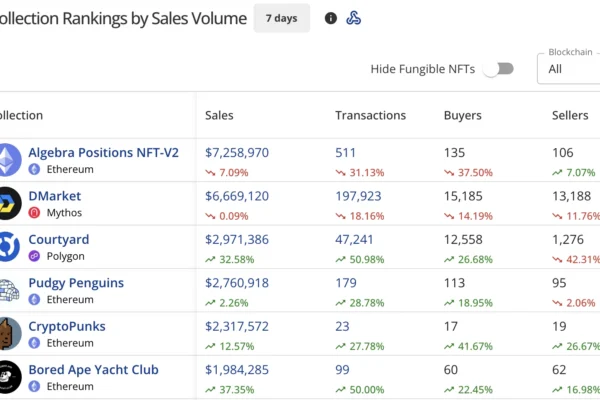600x400 pixels.
Task: Sort by the Sales column header
Action: (x=219, y=116)
